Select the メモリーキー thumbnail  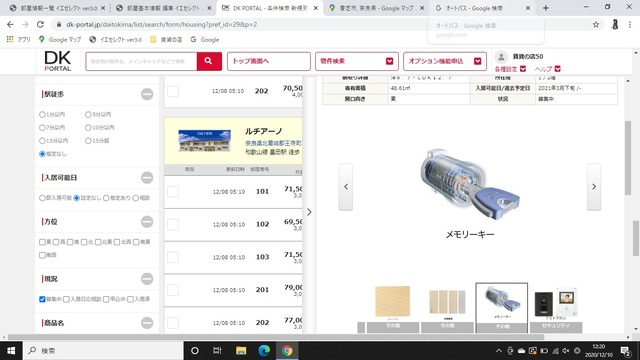click(502, 307)
